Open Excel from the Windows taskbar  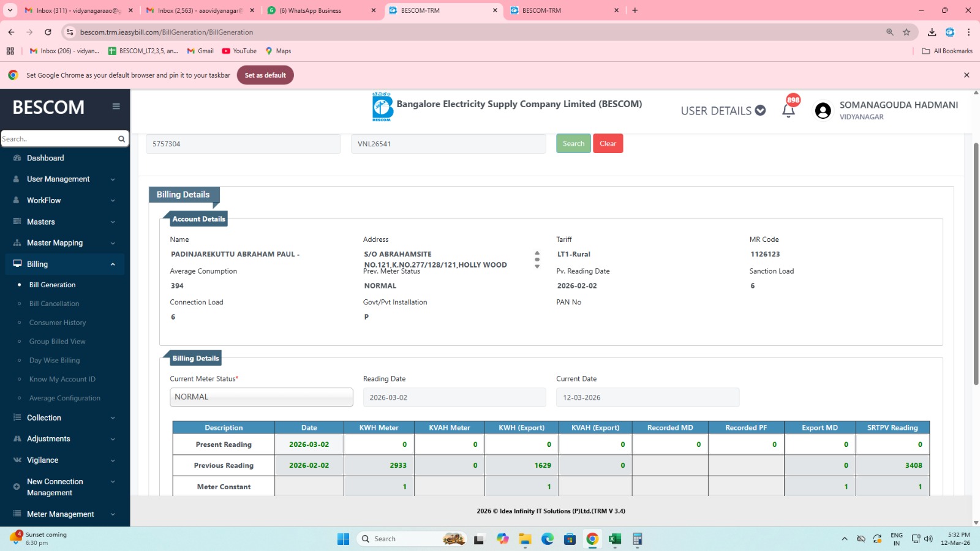pyautogui.click(x=614, y=539)
